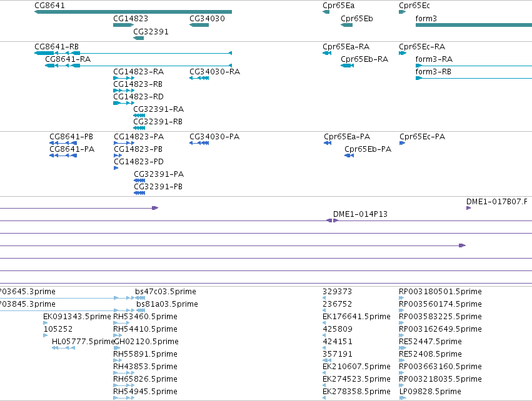Click EST EK278358.5prime

pos(324,398)
